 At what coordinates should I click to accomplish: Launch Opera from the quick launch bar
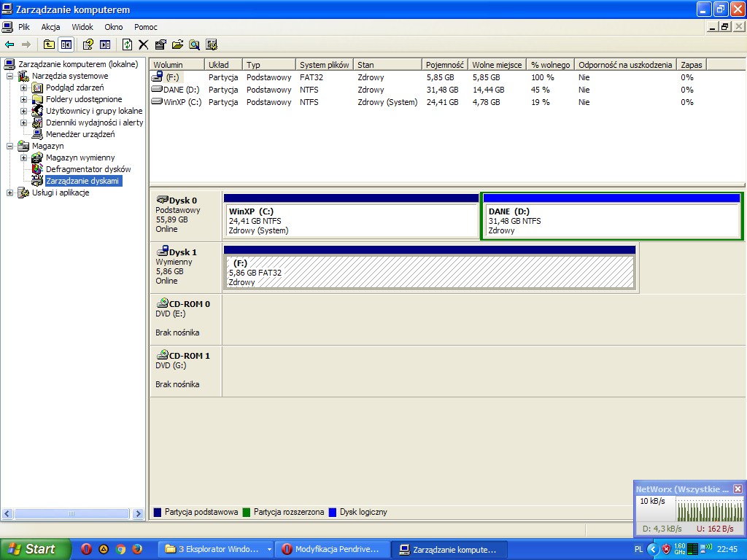pyautogui.click(x=86, y=549)
